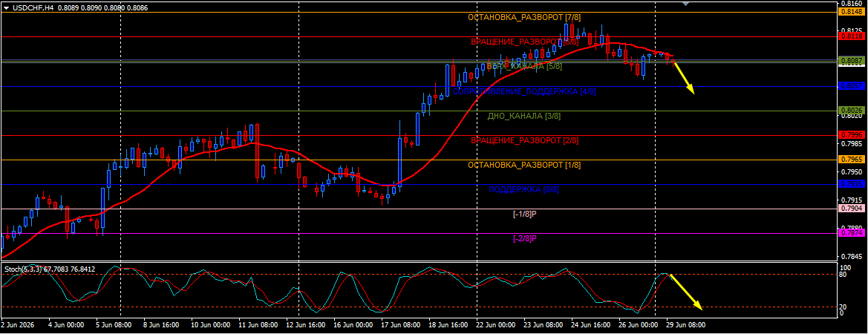Click the 22 Jun 00:00 time label
The image size is (868, 334).
pos(497,325)
